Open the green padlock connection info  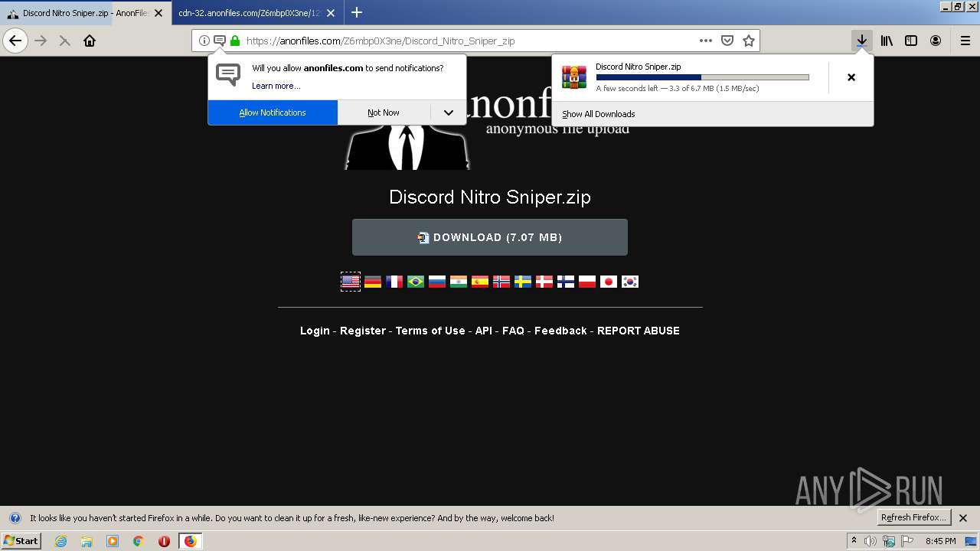(x=235, y=41)
